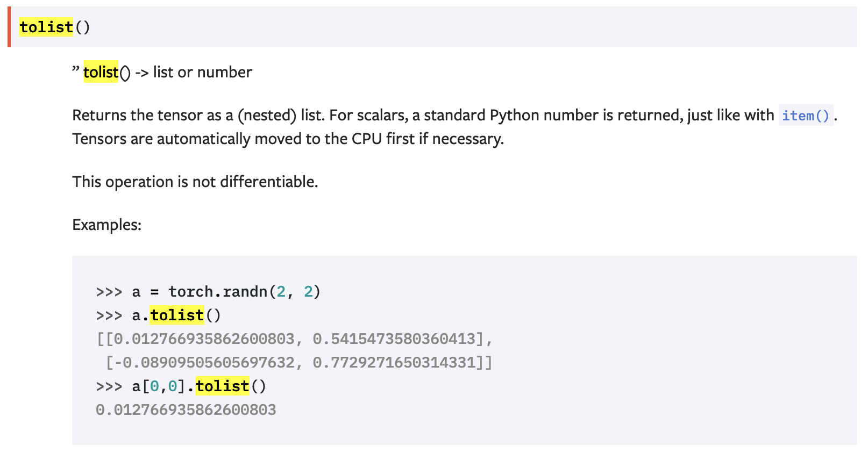This screenshot has width=868, height=460.
Task: Click highlighted tolist in a.tolist() line
Action: click(x=177, y=315)
